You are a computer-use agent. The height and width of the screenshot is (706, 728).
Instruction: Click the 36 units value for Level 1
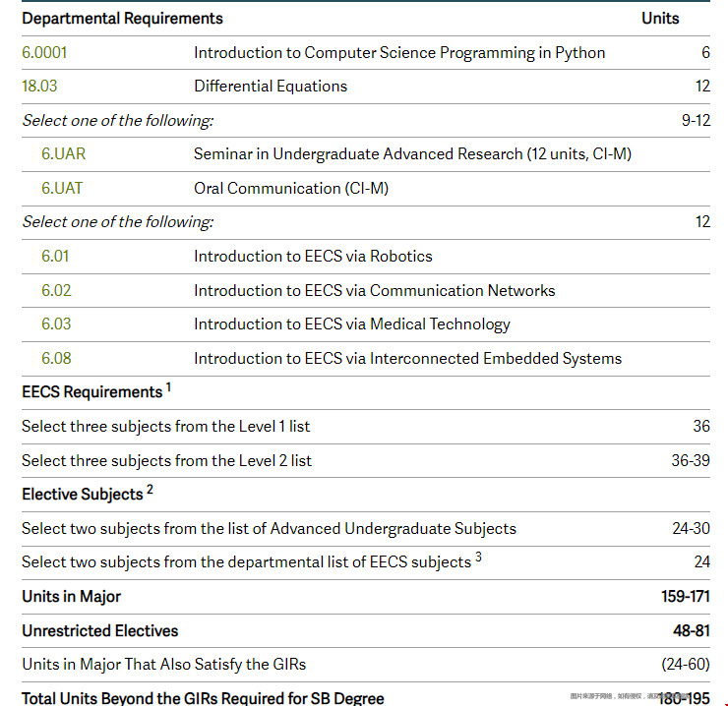point(701,426)
